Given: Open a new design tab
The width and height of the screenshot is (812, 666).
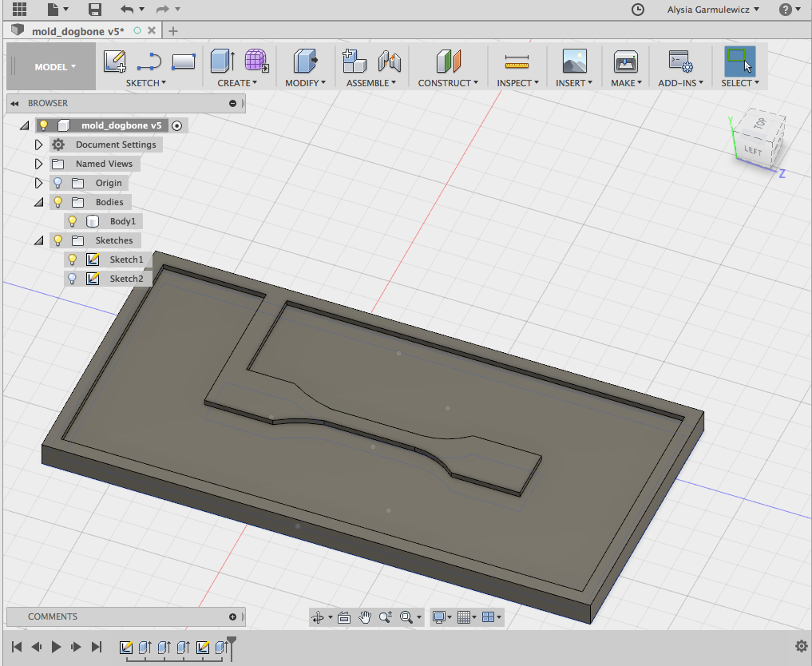Looking at the screenshot, I should pyautogui.click(x=173, y=31).
